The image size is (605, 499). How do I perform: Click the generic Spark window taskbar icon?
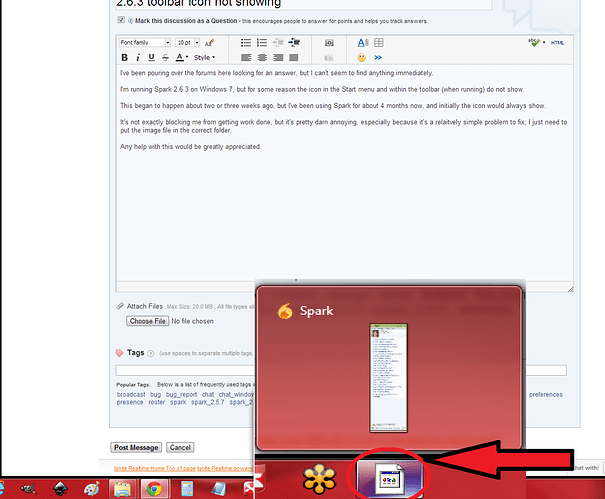click(x=390, y=479)
